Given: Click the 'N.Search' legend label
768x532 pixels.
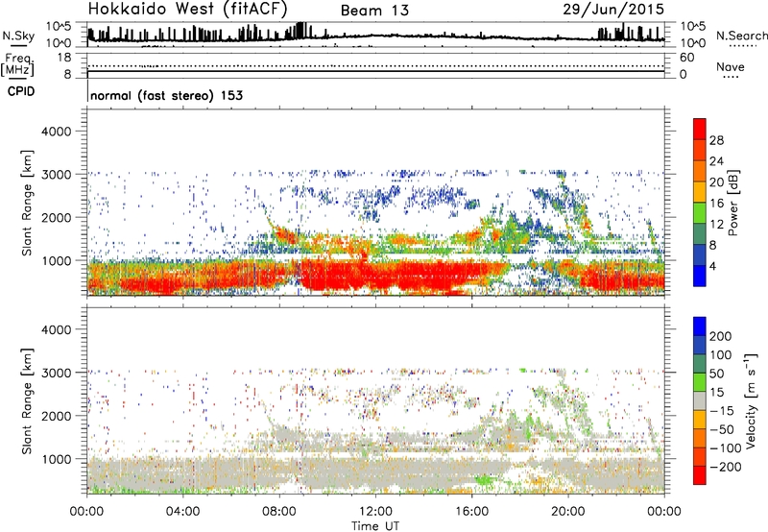Looking at the screenshot, I should pyautogui.click(x=741, y=36).
